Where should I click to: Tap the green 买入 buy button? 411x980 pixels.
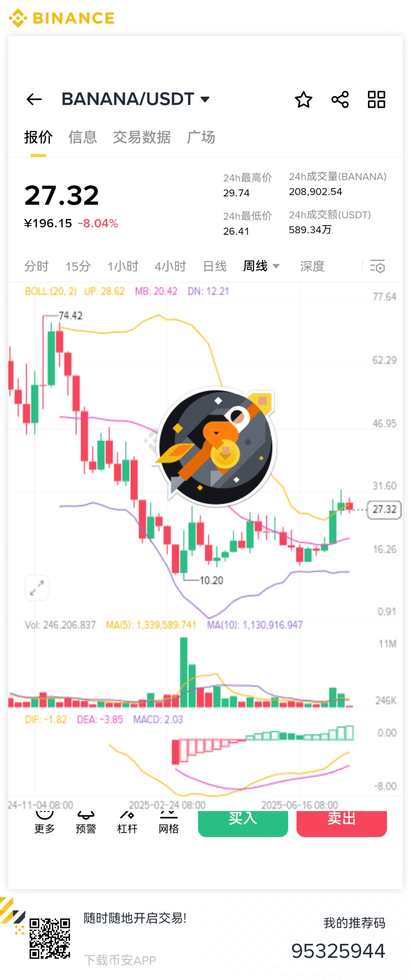[x=243, y=823]
